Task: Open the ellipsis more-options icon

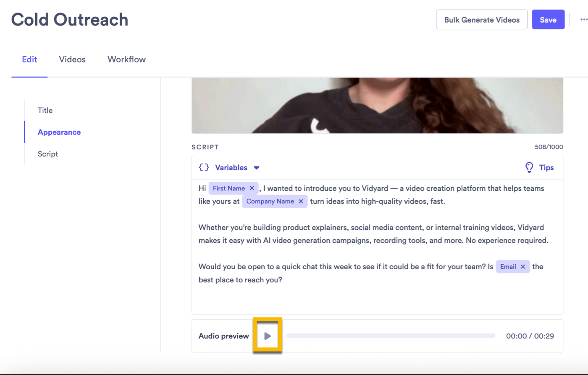Action: [583, 19]
